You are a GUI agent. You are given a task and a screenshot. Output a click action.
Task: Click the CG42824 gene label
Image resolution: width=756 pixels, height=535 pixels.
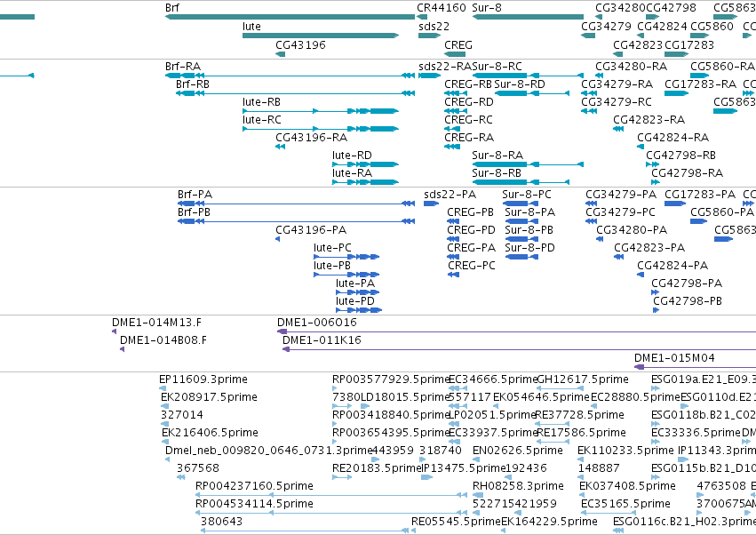click(x=662, y=26)
